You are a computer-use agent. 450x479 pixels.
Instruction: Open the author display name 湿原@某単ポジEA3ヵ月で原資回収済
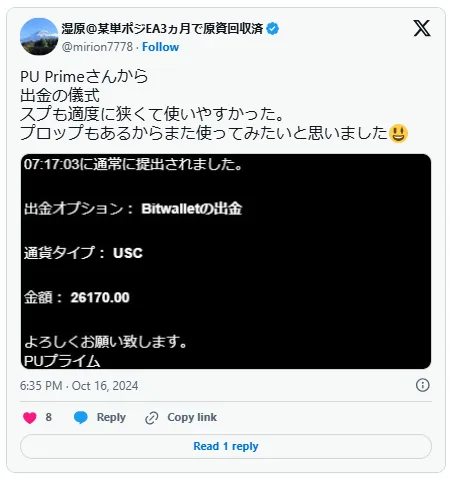click(x=162, y=29)
